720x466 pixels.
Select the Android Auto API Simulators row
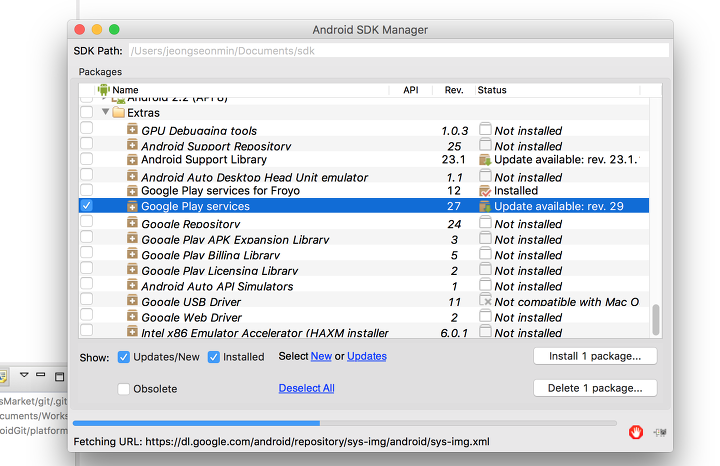(x=364, y=286)
